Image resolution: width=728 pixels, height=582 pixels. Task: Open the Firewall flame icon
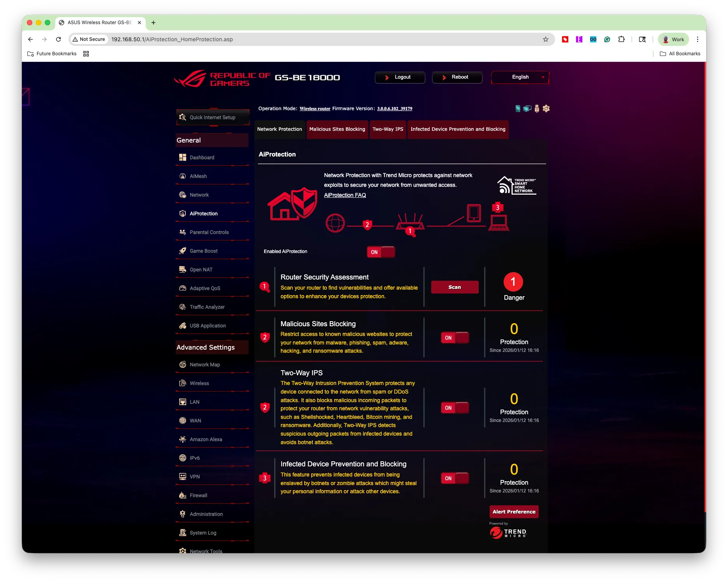[182, 495]
